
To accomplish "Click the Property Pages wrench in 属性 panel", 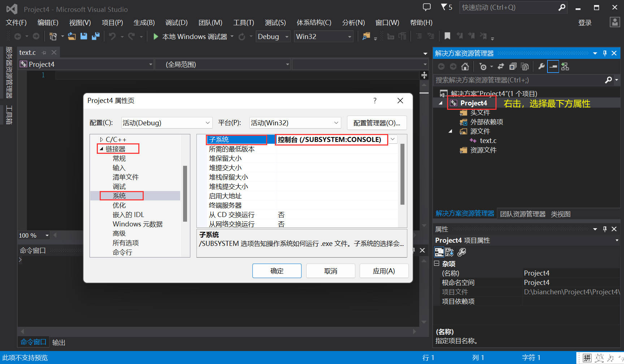I will tap(462, 252).
